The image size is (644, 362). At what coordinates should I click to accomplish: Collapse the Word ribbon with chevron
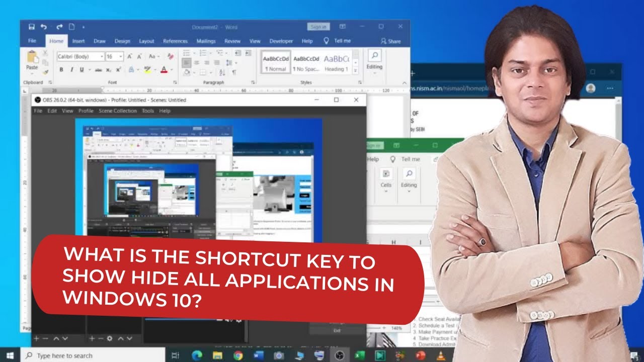tap(405, 82)
